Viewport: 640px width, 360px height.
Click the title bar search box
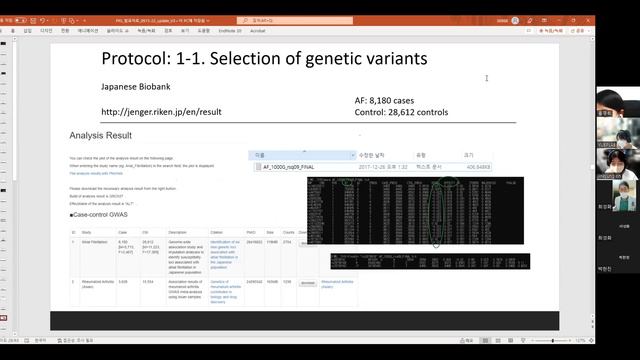[295, 20]
